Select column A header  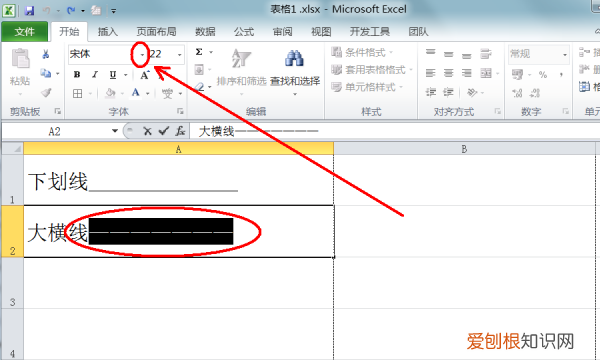[x=179, y=149]
